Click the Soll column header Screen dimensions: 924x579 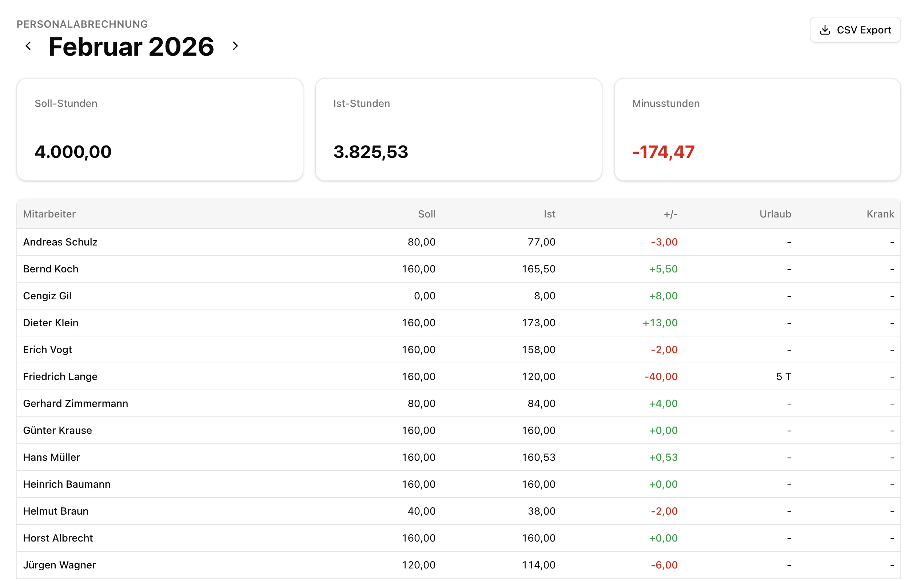(x=426, y=214)
